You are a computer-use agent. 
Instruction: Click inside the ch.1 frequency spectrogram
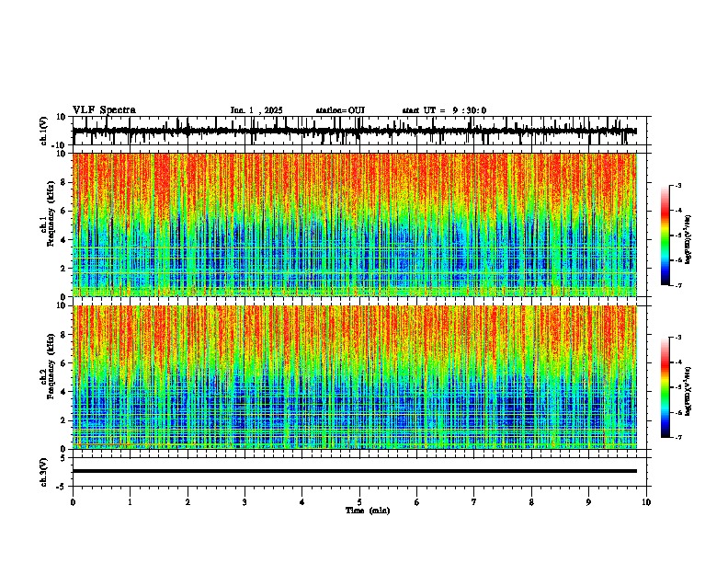[x=354, y=224]
